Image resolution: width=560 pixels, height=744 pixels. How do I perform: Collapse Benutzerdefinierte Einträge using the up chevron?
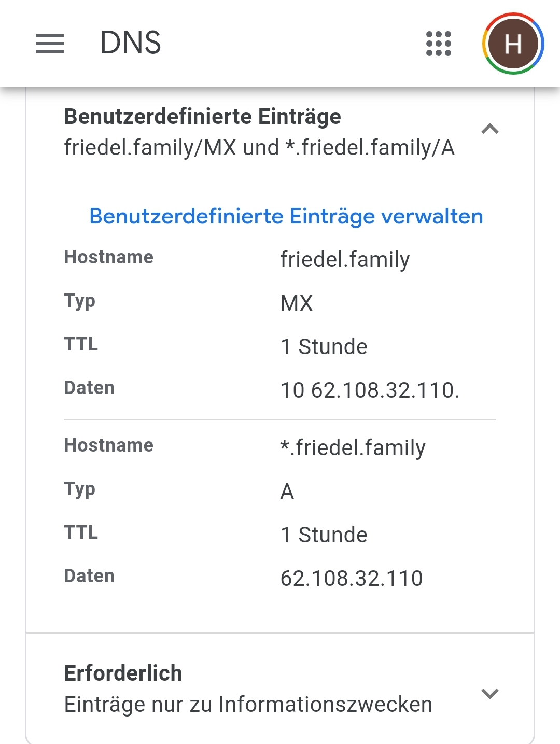pos(490,129)
